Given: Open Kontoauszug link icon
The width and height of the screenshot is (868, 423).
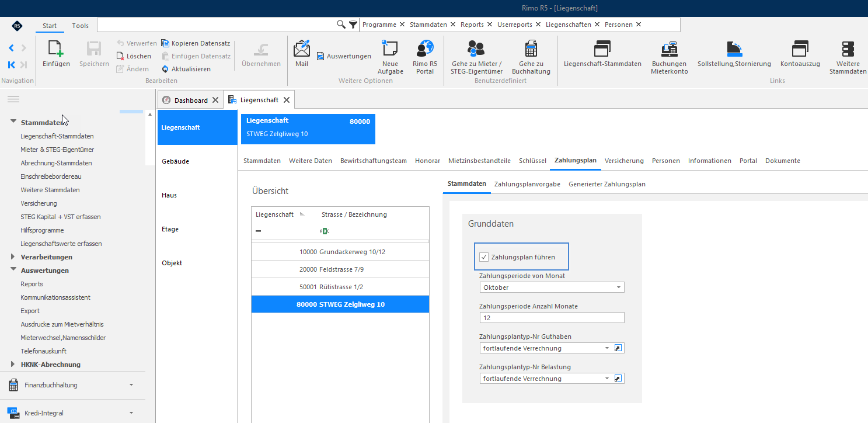Looking at the screenshot, I should [800, 48].
